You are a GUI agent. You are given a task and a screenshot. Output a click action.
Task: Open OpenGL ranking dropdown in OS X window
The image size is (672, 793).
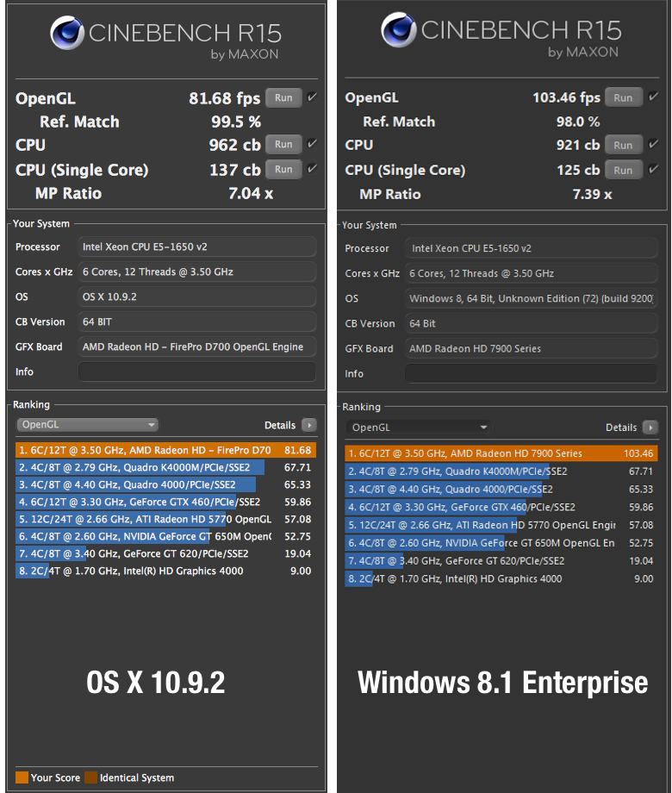coord(88,425)
